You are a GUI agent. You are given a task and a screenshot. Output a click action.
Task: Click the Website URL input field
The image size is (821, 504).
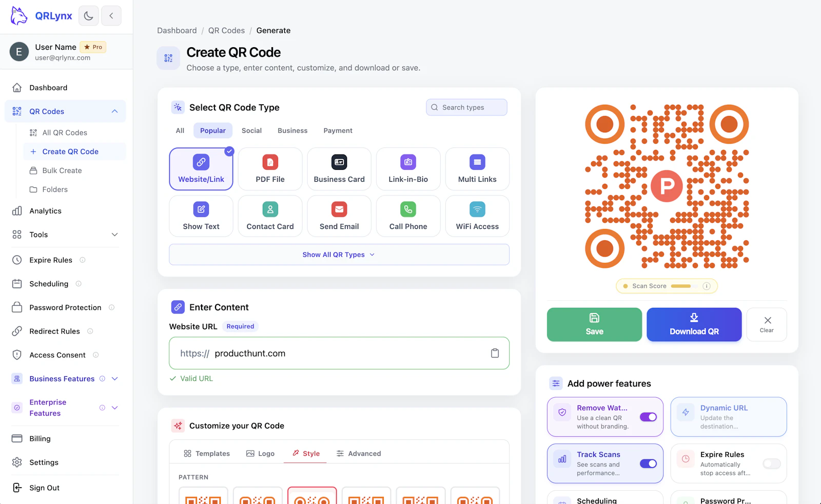[339, 353]
